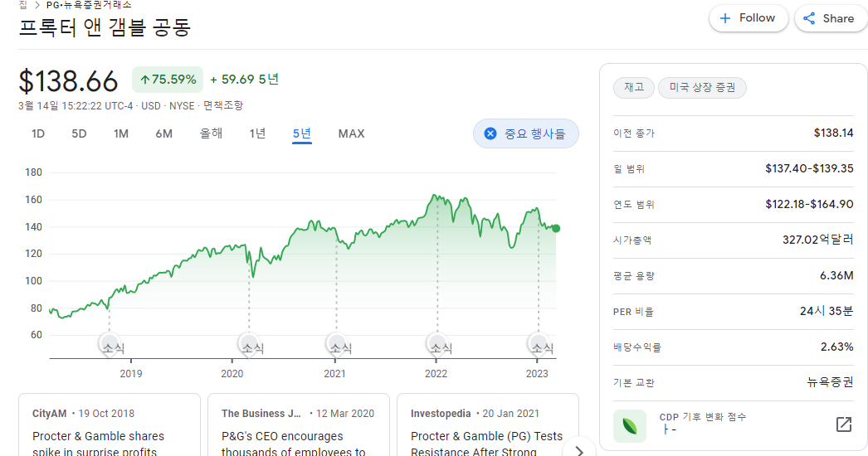Click the 이전 종가 value $138.14
The height and width of the screenshot is (456, 868).
[833, 133]
